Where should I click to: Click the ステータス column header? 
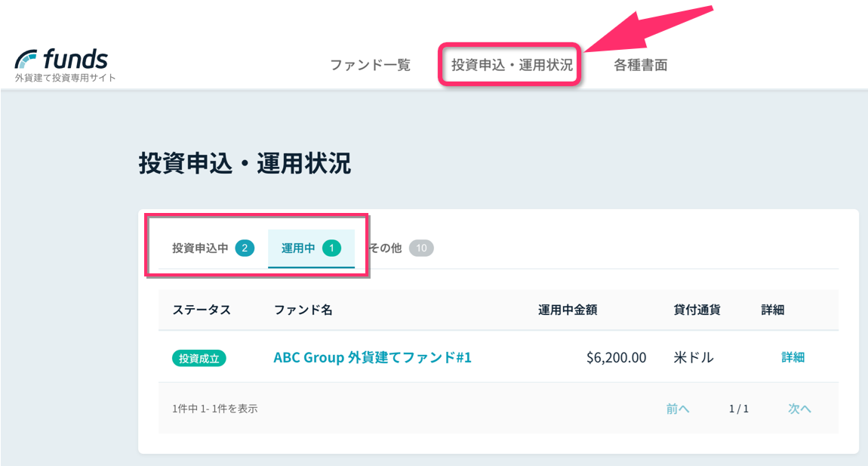(202, 310)
